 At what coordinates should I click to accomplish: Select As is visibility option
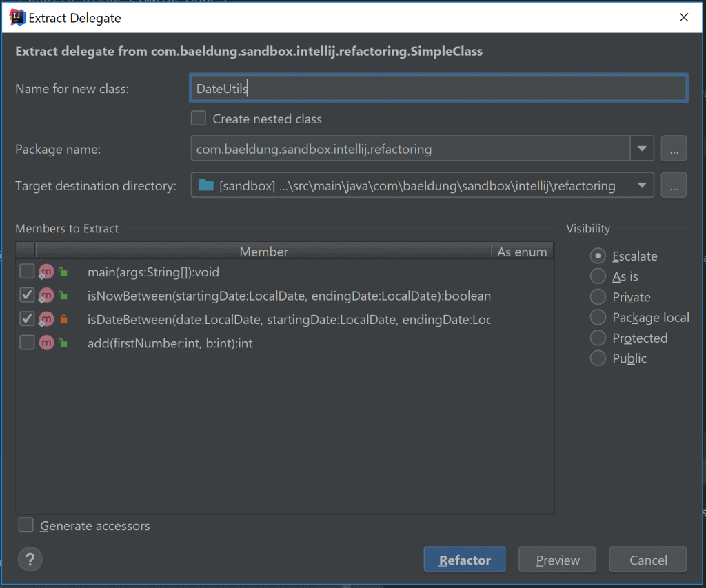click(x=614, y=276)
